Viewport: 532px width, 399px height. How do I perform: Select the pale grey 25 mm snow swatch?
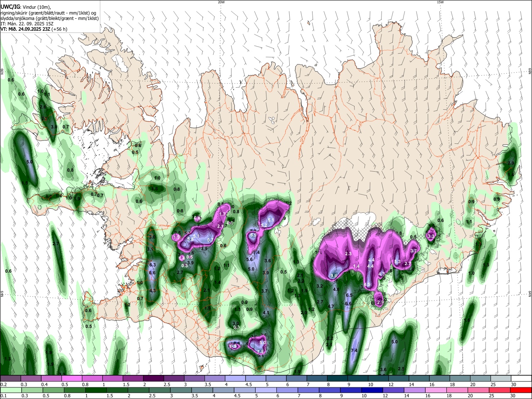501,379
